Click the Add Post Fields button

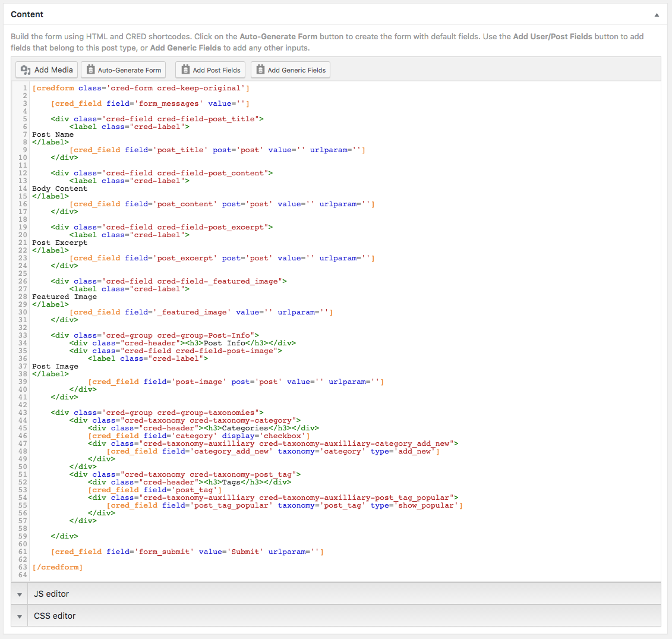[x=210, y=70]
